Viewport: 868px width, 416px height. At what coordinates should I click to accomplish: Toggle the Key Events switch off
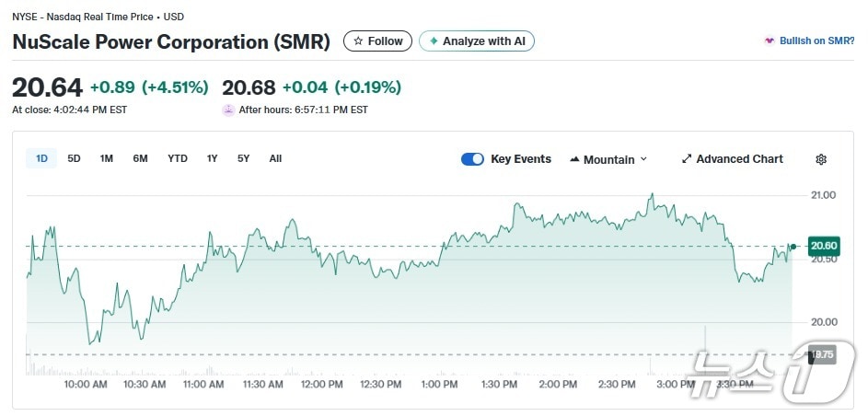click(472, 159)
